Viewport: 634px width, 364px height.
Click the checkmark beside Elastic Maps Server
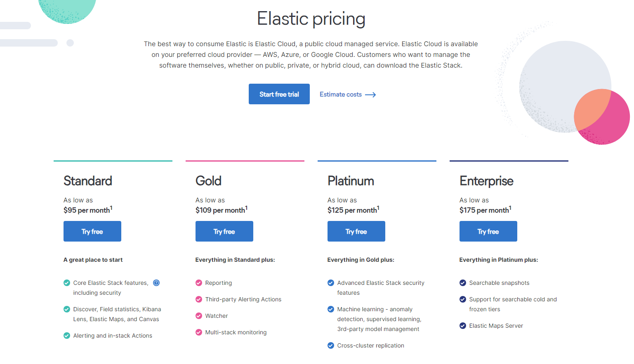[x=463, y=326]
